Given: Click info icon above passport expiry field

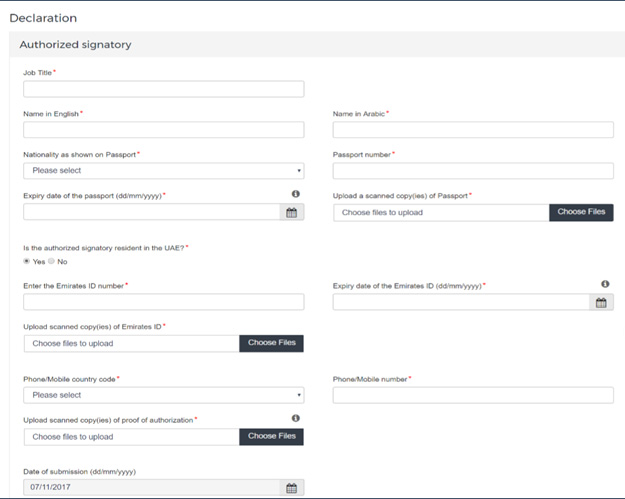Looking at the screenshot, I should (x=296, y=194).
